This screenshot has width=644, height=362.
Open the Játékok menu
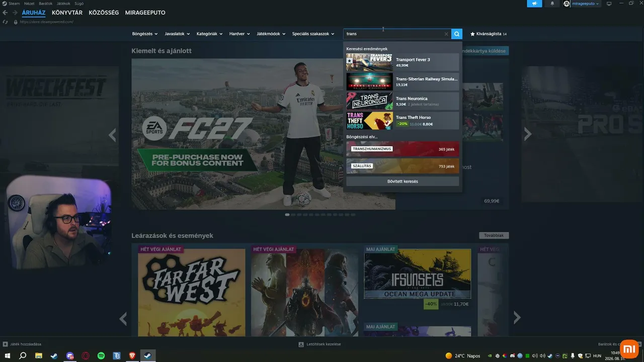(x=63, y=4)
